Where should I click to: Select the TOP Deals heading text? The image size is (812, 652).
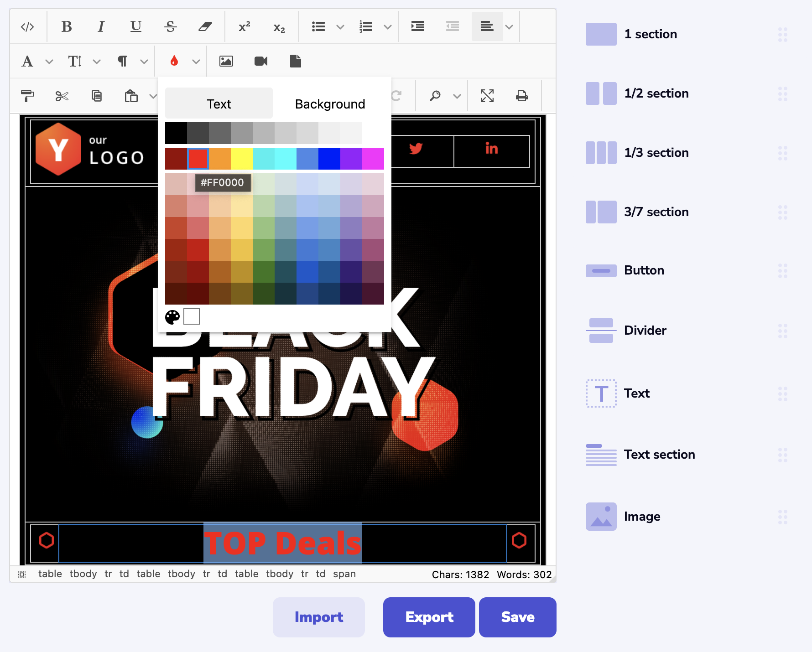pos(283,543)
